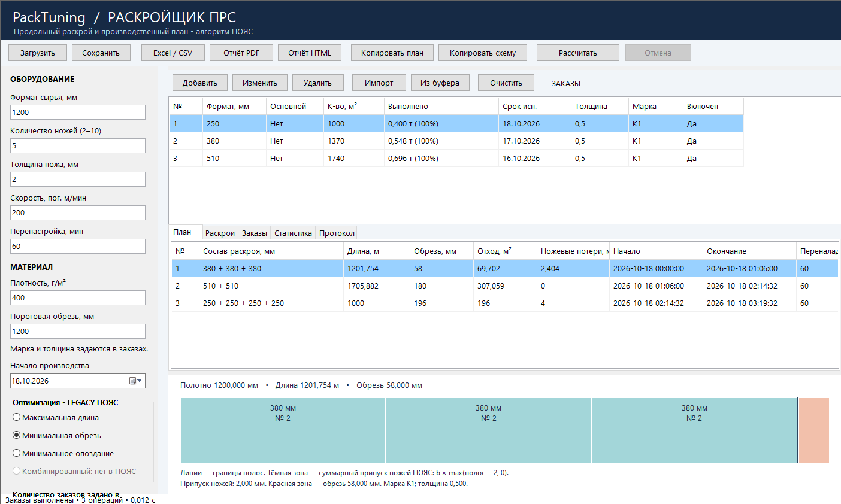Screen dimensions: 841x504
Task: Save via the Сохранить button
Action: 101,53
